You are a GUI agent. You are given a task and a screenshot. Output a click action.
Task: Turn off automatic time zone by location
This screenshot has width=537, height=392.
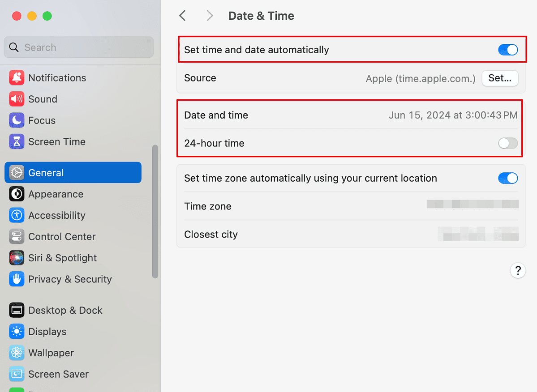point(507,178)
